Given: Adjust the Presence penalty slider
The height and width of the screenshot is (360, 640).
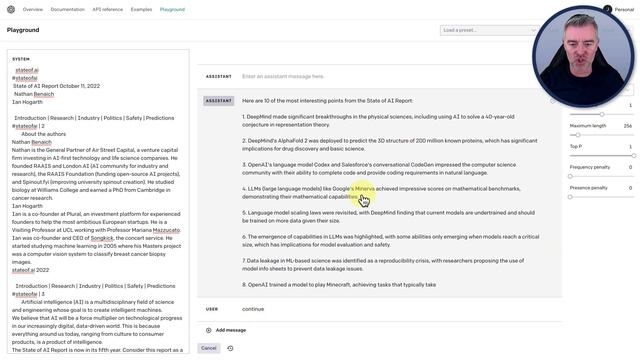Looking at the screenshot, I should [x=570, y=197].
